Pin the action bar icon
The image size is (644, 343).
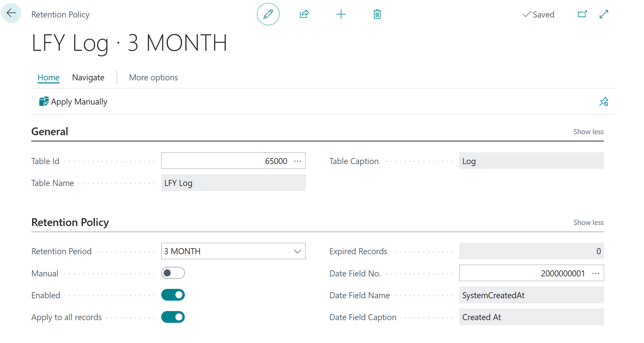point(604,102)
